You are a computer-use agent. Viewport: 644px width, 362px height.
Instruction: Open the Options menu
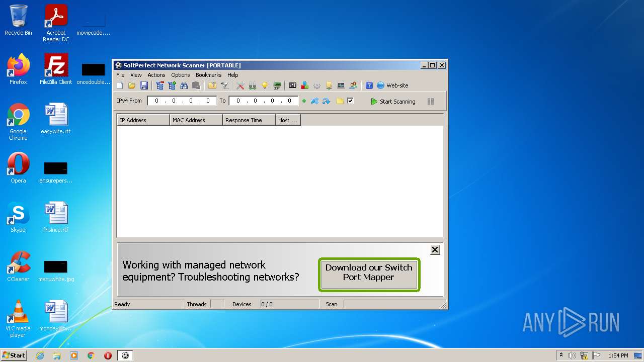tap(181, 75)
